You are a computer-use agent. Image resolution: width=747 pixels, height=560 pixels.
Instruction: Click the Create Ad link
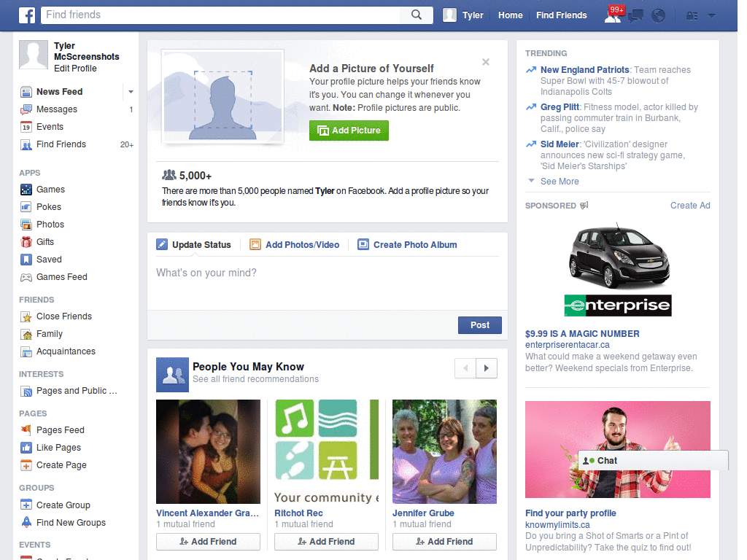[690, 206]
